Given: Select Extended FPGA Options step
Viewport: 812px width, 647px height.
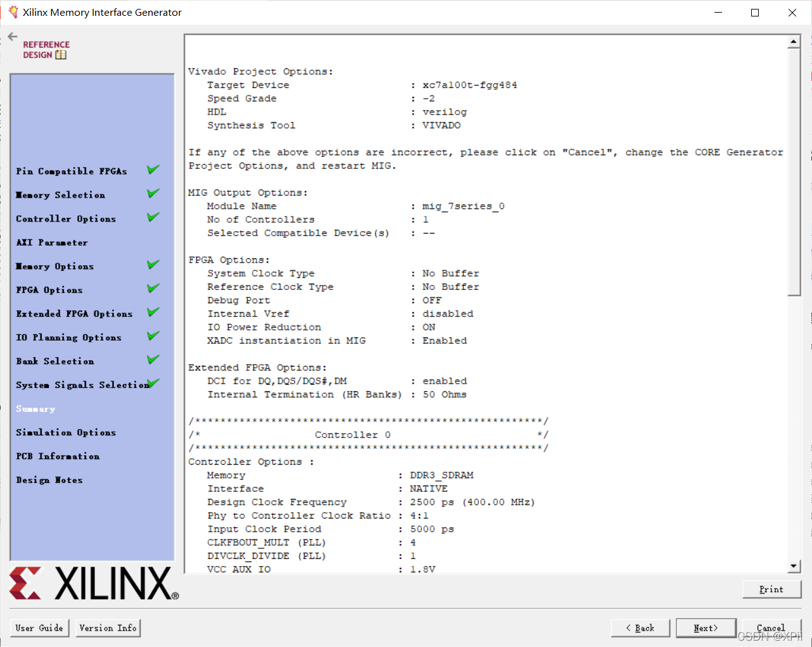Looking at the screenshot, I should [74, 313].
